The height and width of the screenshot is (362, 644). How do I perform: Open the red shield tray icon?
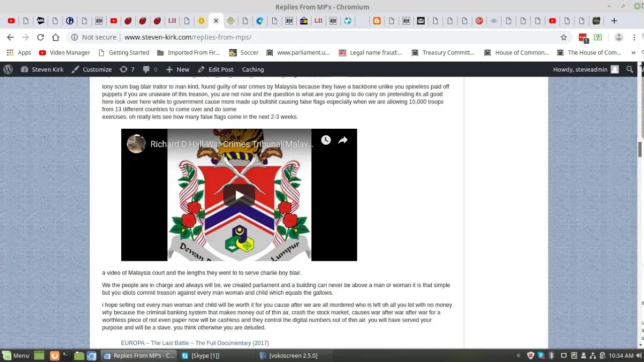(x=530, y=355)
